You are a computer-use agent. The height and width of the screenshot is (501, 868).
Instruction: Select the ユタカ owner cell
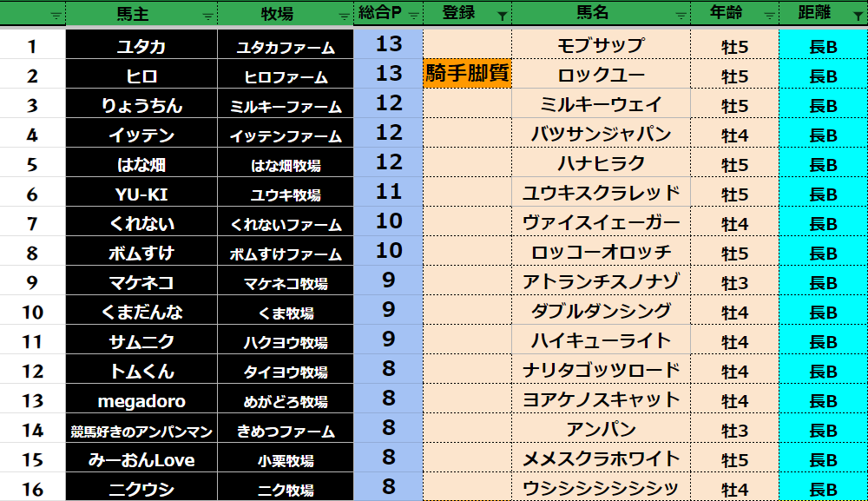click(x=141, y=47)
